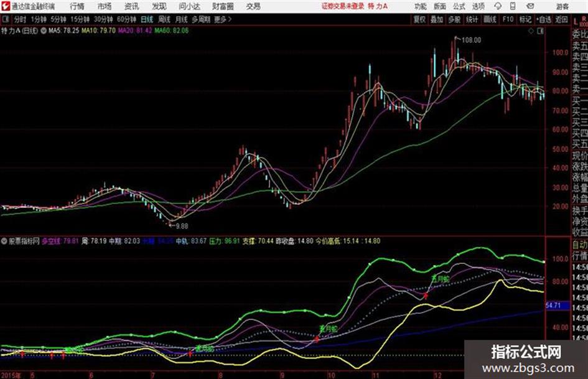Image resolution: width=588 pixels, height=379 pixels.
Task: Switch to the 60分钟 period
Action: [127, 19]
